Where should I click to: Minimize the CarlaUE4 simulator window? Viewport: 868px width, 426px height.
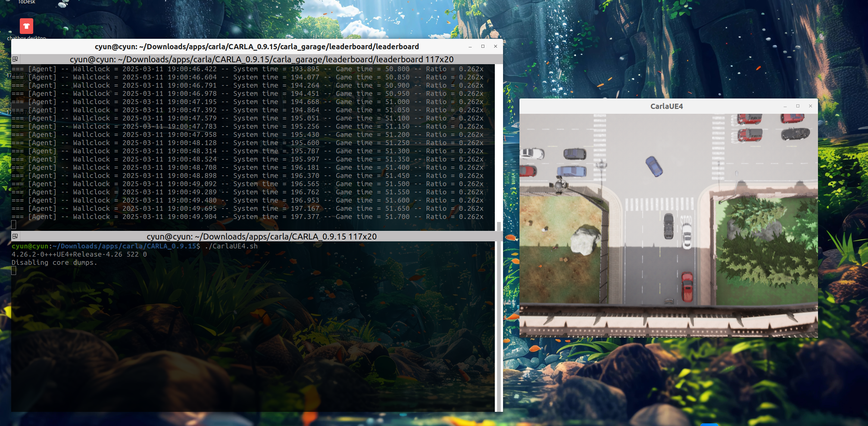tap(785, 106)
